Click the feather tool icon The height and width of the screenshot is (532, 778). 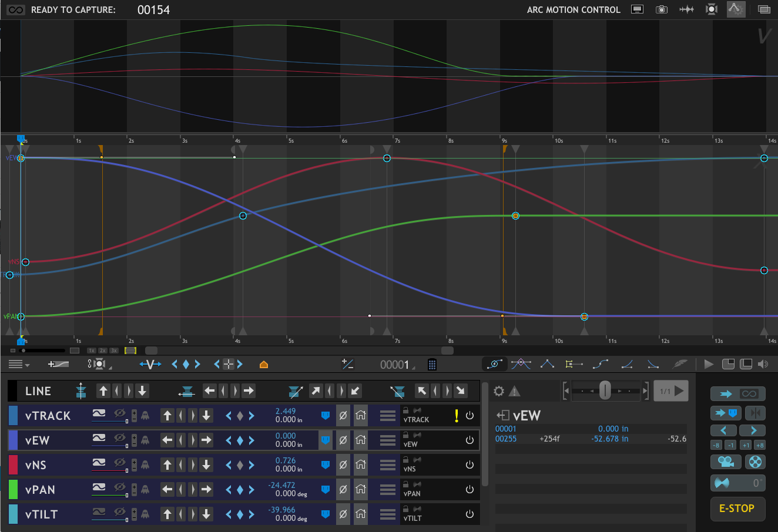tap(679, 365)
